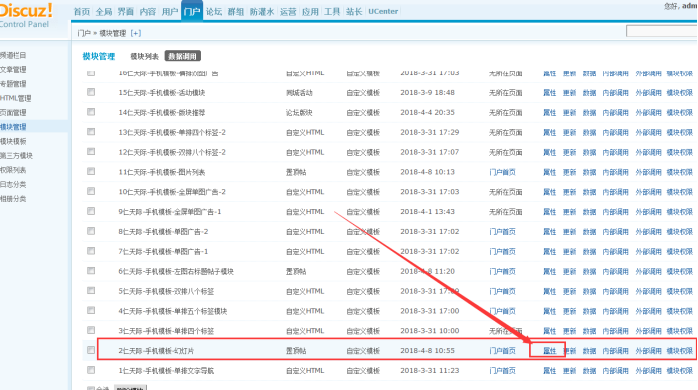Check the box for module 2 幻灯片
Image resolution: width=698 pixels, height=390 pixels.
pyautogui.click(x=91, y=350)
